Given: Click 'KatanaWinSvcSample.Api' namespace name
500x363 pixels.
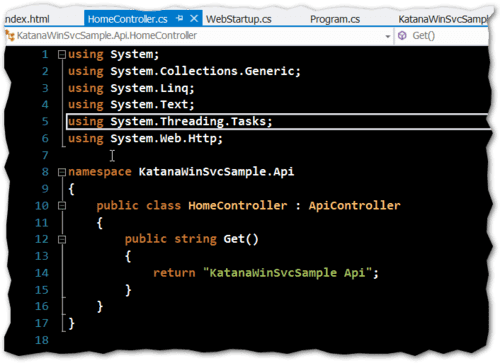Looking at the screenshot, I should coord(216,172).
